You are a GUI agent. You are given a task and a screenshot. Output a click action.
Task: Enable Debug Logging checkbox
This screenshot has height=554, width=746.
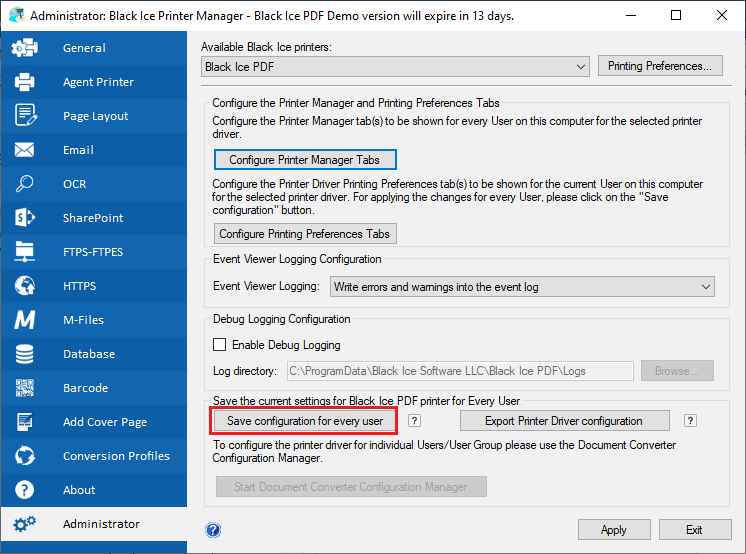click(x=220, y=345)
